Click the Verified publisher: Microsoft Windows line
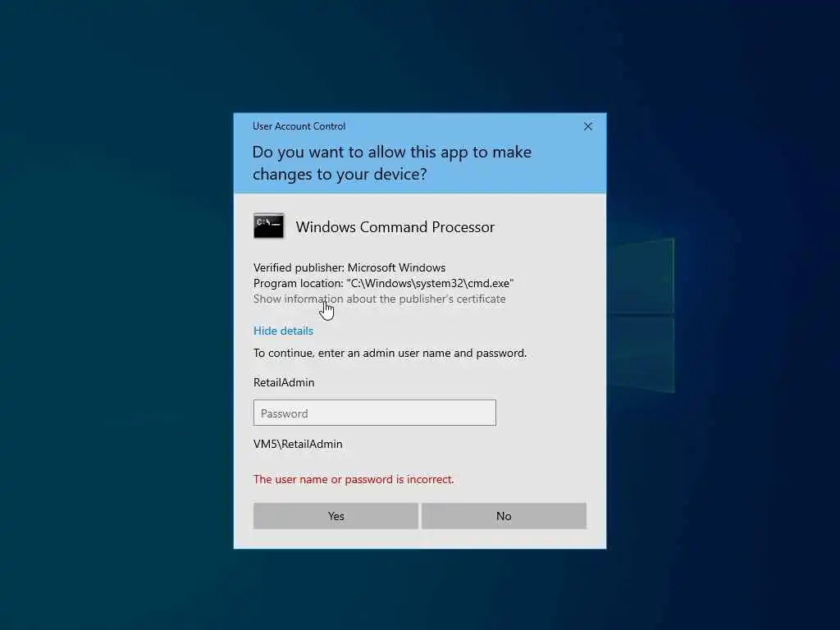The image size is (840, 630). tap(349, 267)
